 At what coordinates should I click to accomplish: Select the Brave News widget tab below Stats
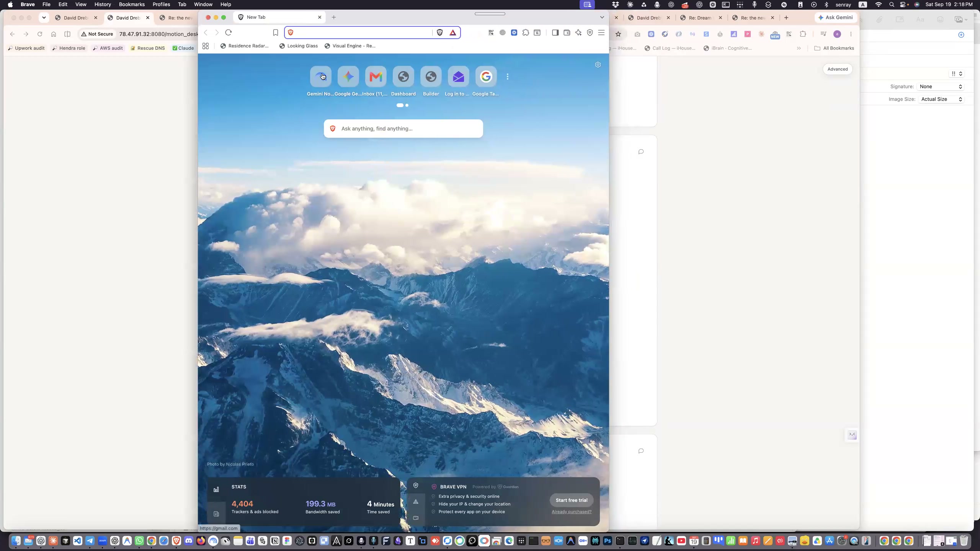[216, 514]
